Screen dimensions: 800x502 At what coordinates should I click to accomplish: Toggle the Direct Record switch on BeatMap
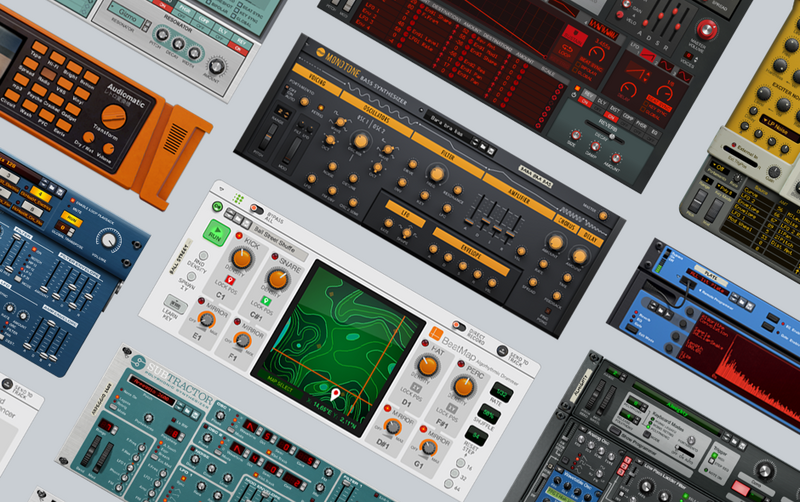click(x=459, y=326)
